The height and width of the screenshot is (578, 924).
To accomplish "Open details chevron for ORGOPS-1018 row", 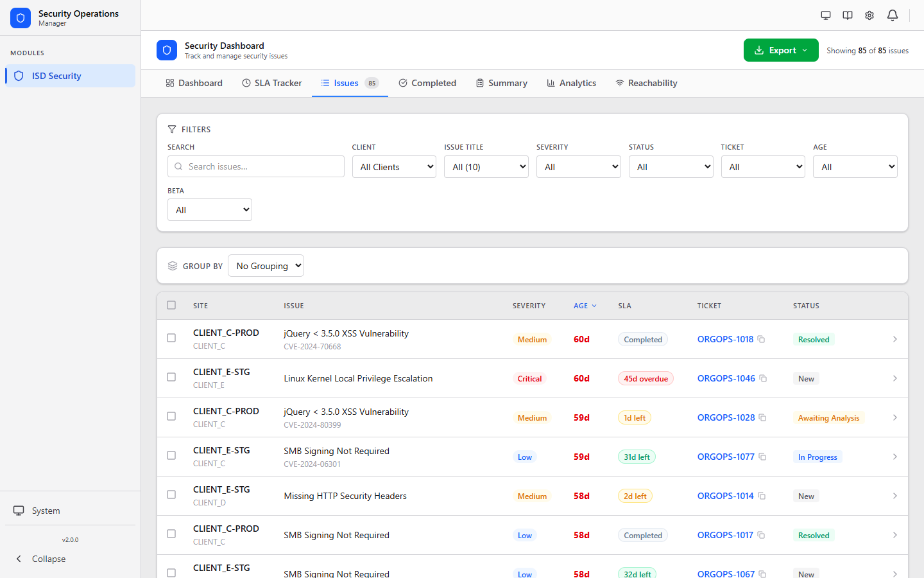I will pyautogui.click(x=895, y=339).
